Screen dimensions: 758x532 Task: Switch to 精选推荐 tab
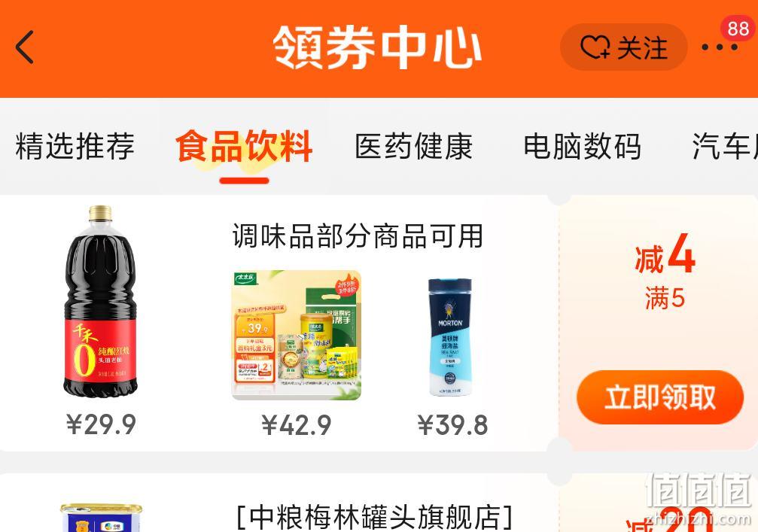pos(75,145)
